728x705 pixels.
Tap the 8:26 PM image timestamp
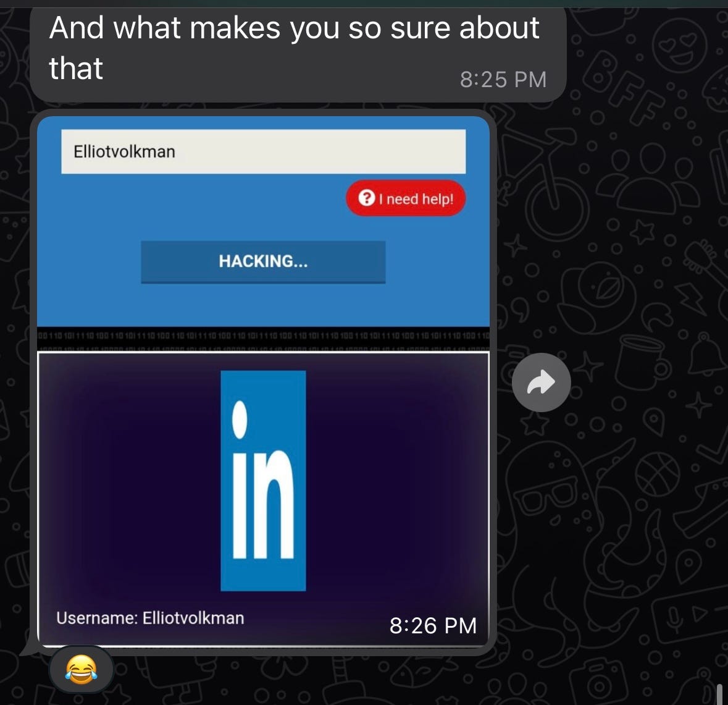(433, 625)
